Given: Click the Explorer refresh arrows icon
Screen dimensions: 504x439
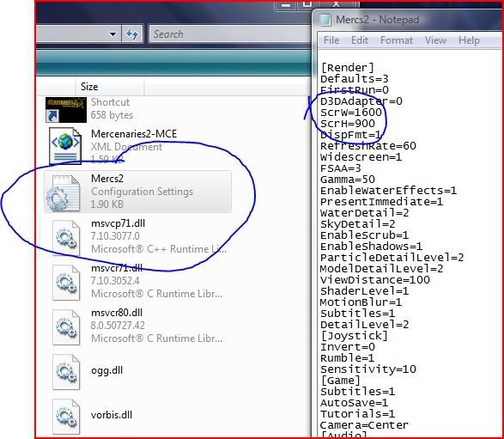Looking at the screenshot, I should click(x=131, y=34).
